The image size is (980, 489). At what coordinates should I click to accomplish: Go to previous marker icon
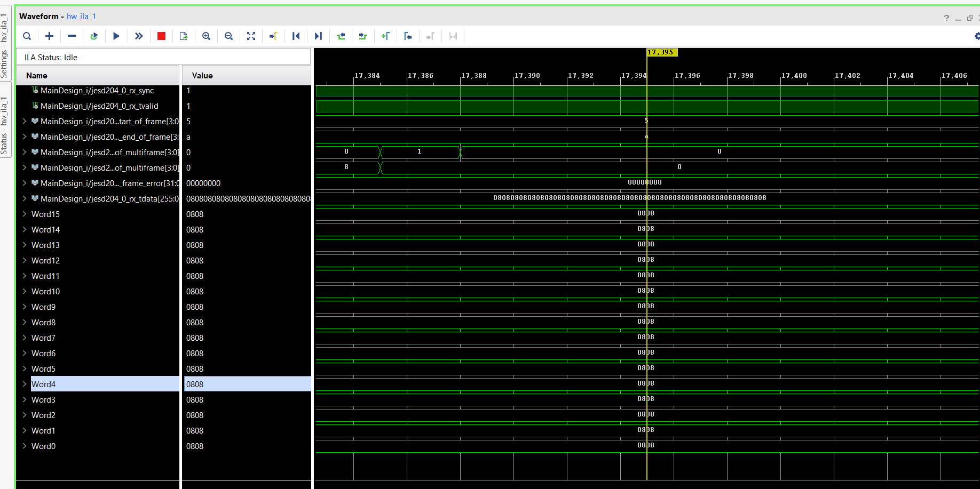pos(408,36)
